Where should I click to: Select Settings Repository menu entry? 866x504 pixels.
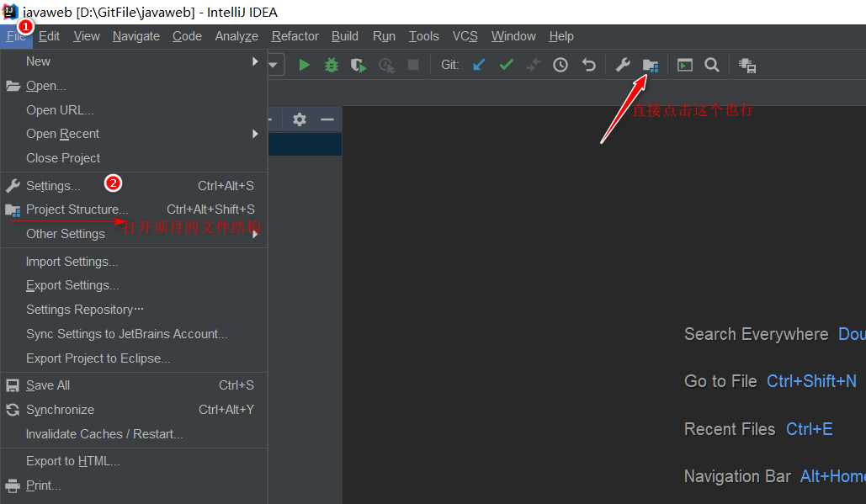pos(134,310)
